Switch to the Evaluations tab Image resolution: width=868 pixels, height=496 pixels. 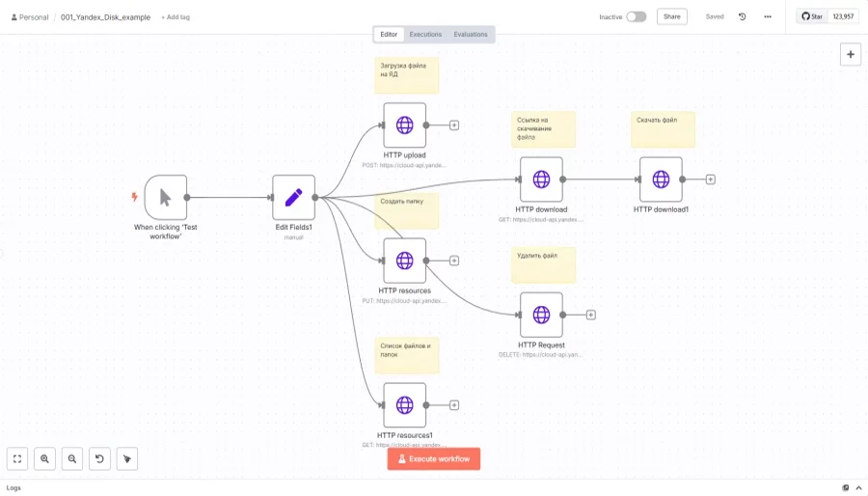click(x=471, y=35)
